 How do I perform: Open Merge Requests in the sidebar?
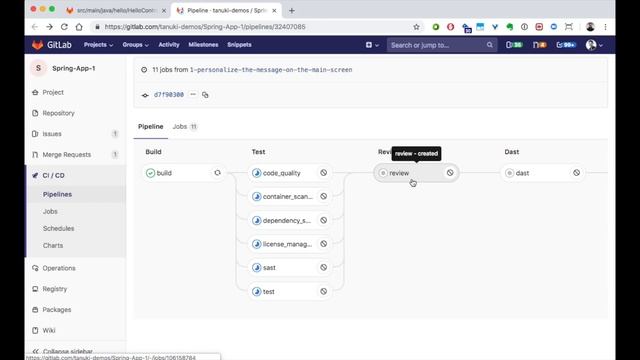point(67,155)
